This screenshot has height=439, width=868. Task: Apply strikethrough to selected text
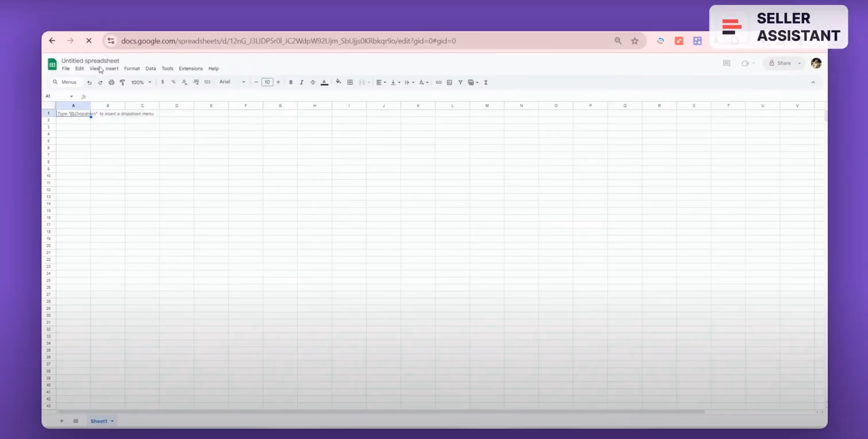[x=313, y=82]
